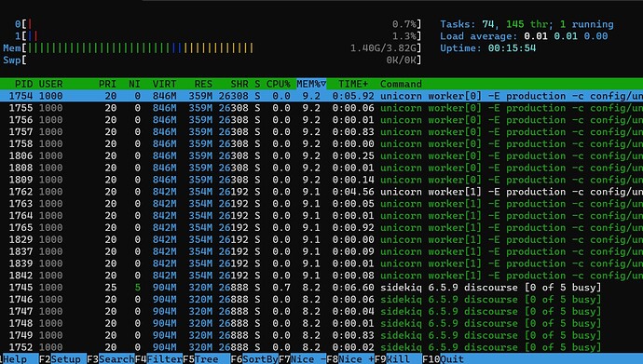Select the process row with PID 1755
The height and width of the screenshot is (364, 643).
click(321, 108)
